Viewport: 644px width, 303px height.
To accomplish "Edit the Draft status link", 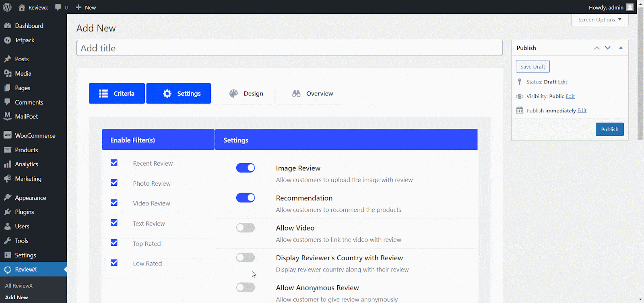I will [x=562, y=82].
